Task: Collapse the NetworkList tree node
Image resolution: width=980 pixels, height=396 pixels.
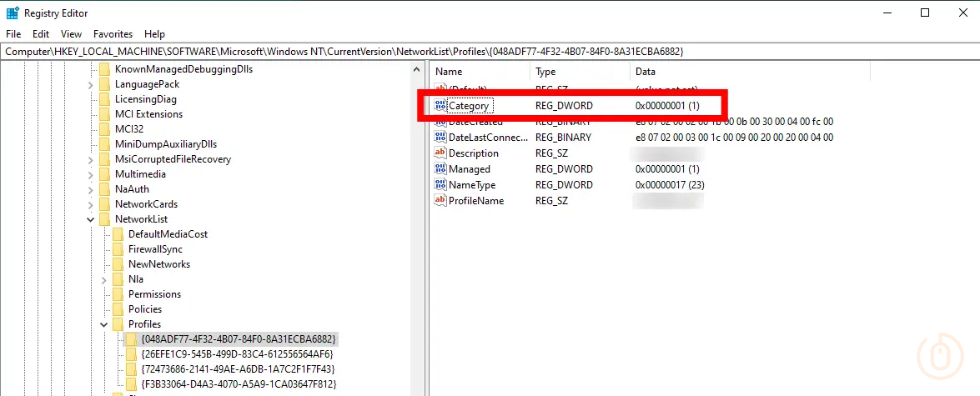Action: click(91, 219)
